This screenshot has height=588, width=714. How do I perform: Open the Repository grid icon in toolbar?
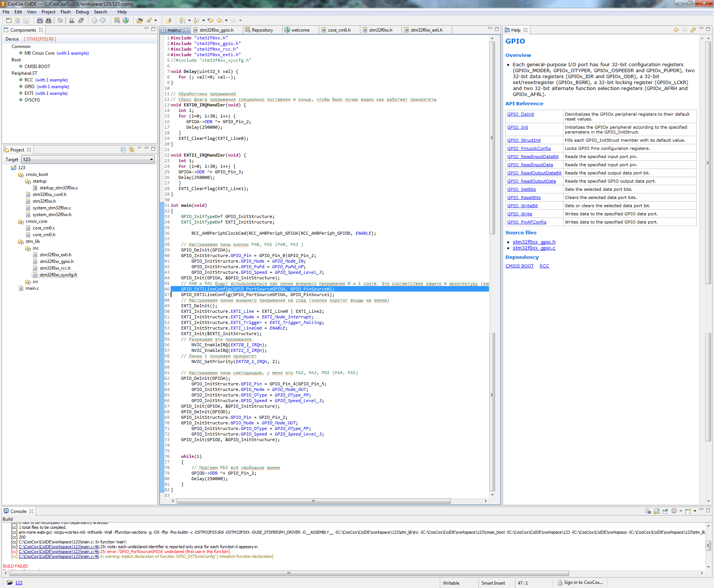117,20
